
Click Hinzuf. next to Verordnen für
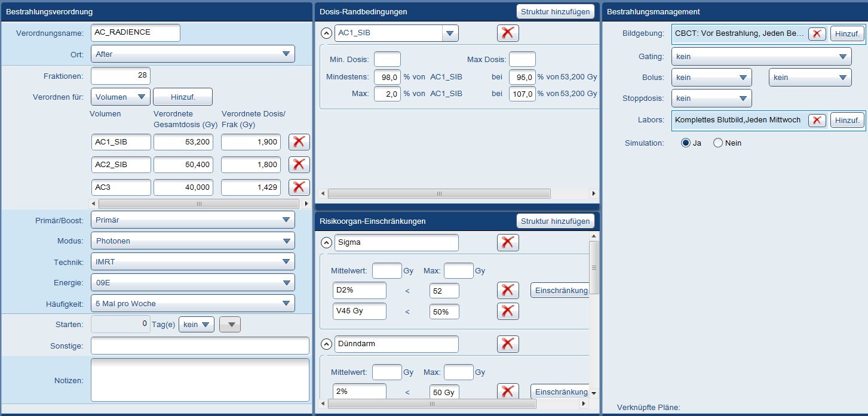point(182,97)
